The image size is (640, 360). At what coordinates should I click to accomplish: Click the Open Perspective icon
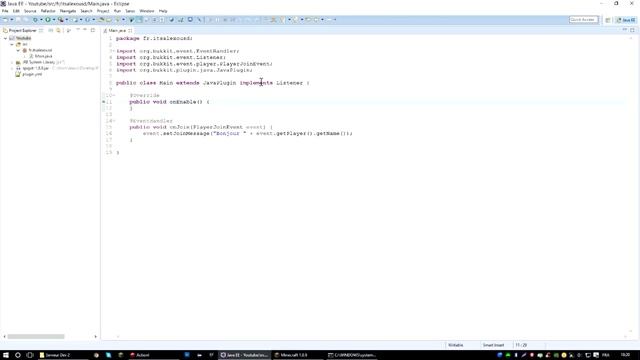point(608,20)
